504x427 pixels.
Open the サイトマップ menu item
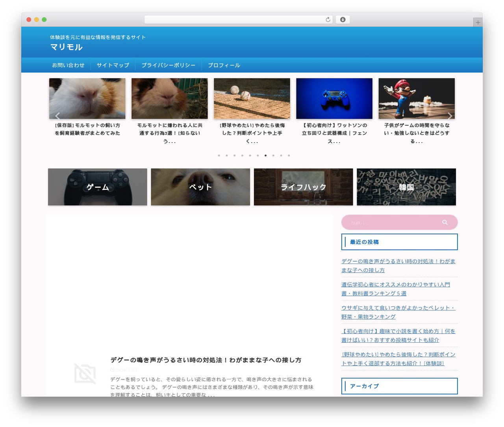point(113,65)
